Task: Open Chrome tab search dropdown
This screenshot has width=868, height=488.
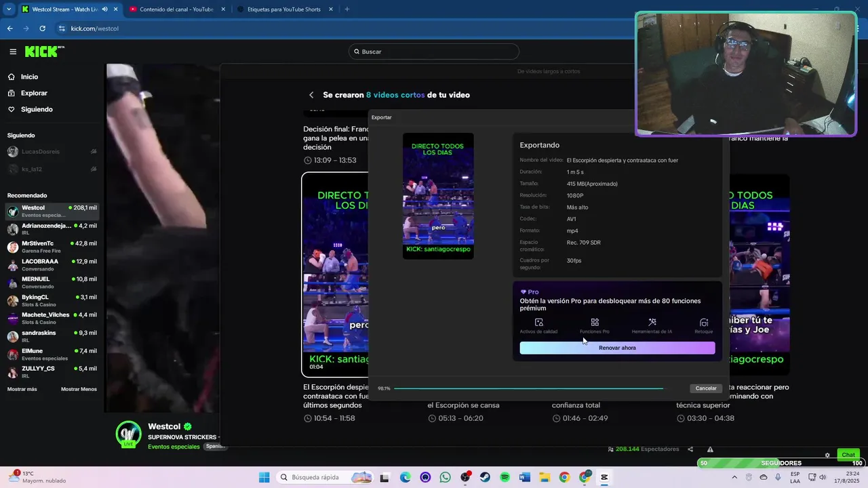Action: pyautogui.click(x=9, y=9)
